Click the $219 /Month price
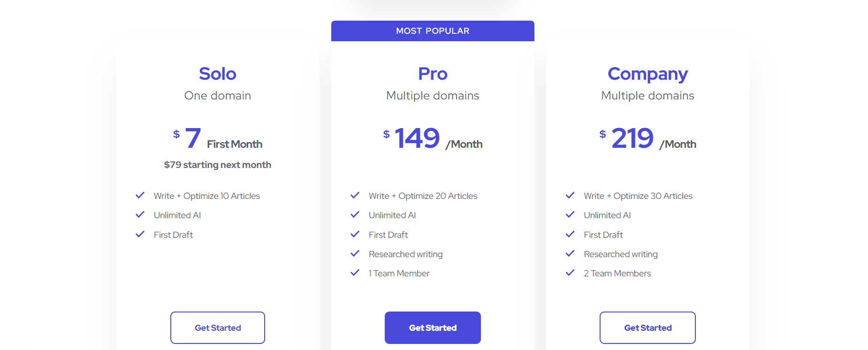868x350 pixels. [x=647, y=138]
